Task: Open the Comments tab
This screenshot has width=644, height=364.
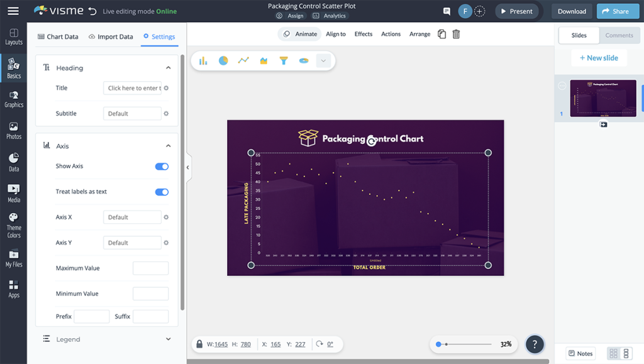Action: pos(619,35)
